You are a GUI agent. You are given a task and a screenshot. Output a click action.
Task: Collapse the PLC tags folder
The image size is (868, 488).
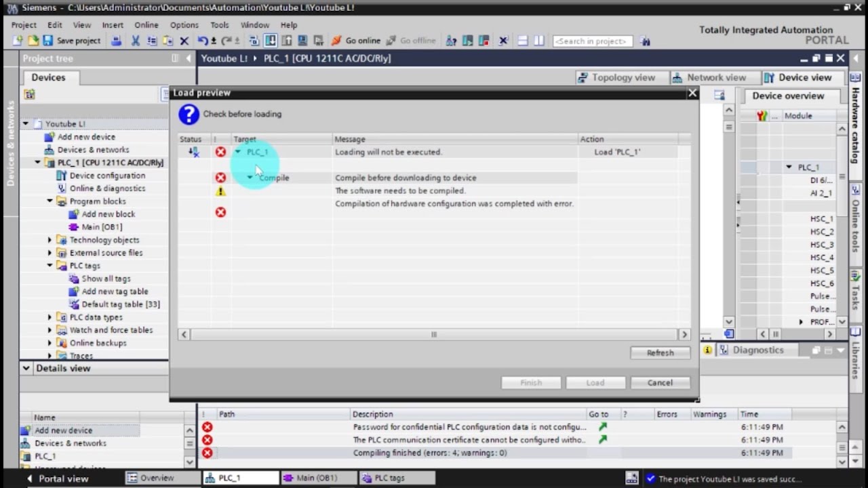pyautogui.click(x=50, y=266)
